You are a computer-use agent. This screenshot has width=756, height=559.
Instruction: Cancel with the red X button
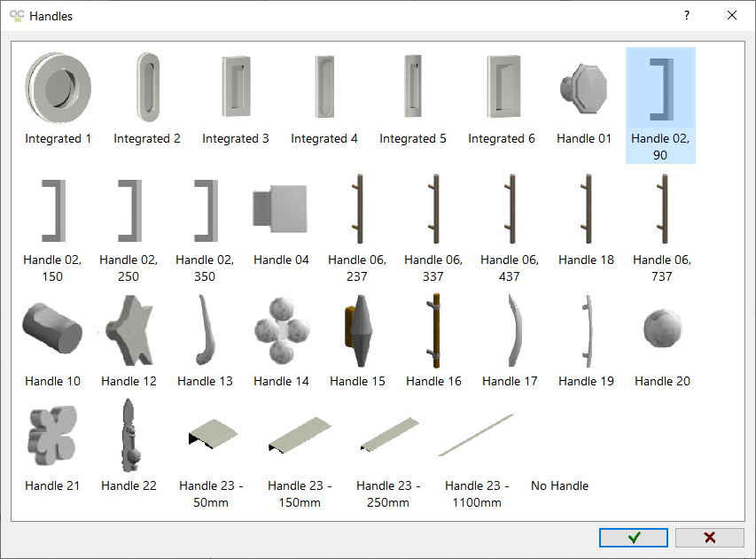point(710,538)
